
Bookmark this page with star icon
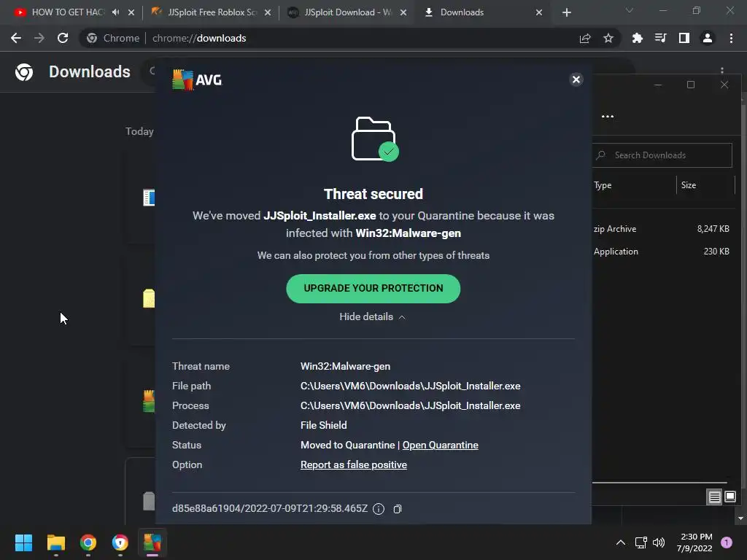pos(608,38)
